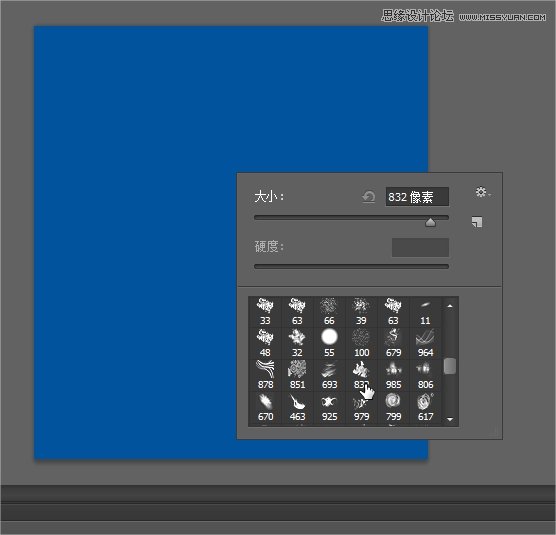
Task: Select the 693 streak brush preset
Action: (329, 375)
